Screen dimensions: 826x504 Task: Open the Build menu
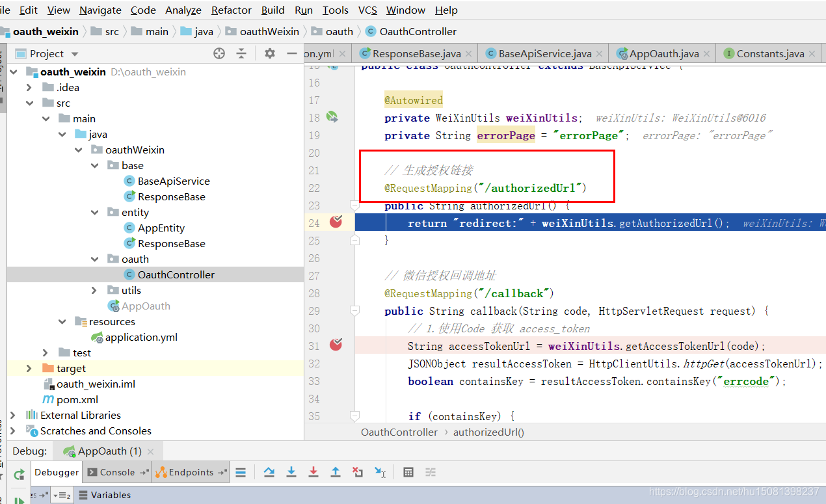(273, 10)
